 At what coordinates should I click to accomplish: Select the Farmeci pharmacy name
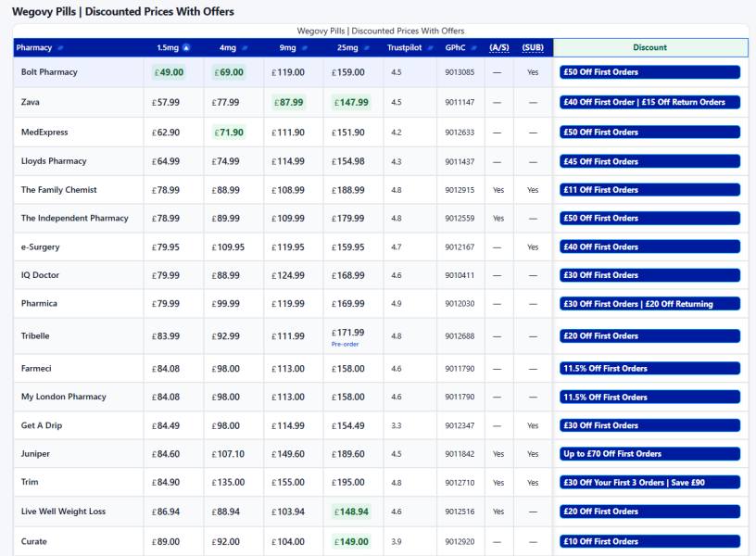pos(36,369)
